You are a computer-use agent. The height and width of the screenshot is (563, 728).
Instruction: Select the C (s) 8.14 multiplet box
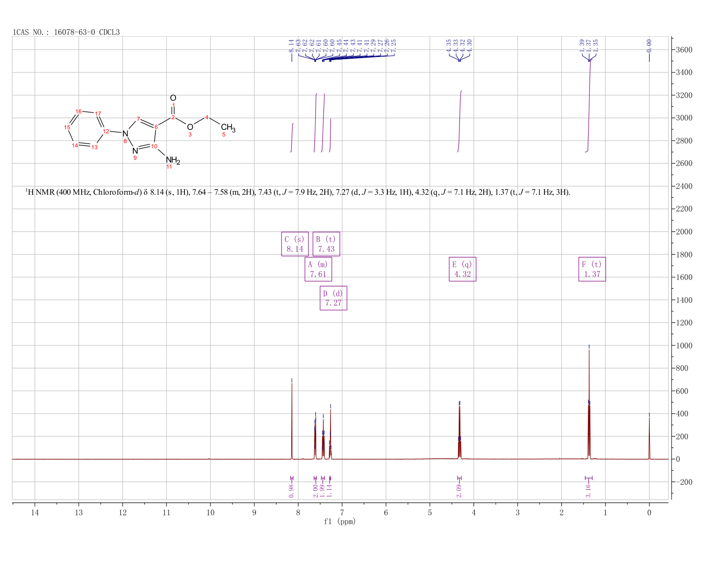coord(295,244)
